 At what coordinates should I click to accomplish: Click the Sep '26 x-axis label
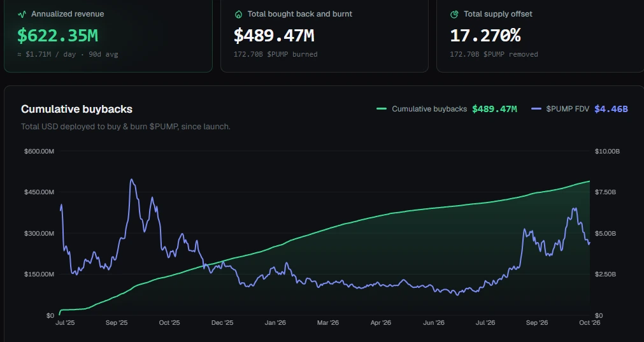point(537,323)
